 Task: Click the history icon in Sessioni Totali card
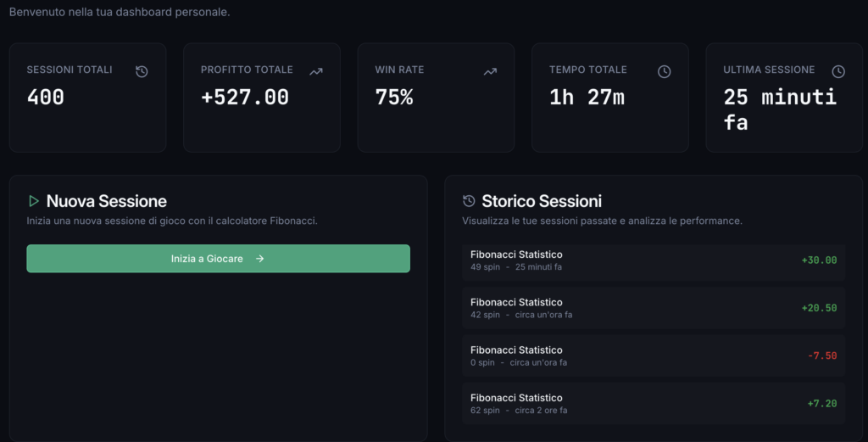point(142,72)
